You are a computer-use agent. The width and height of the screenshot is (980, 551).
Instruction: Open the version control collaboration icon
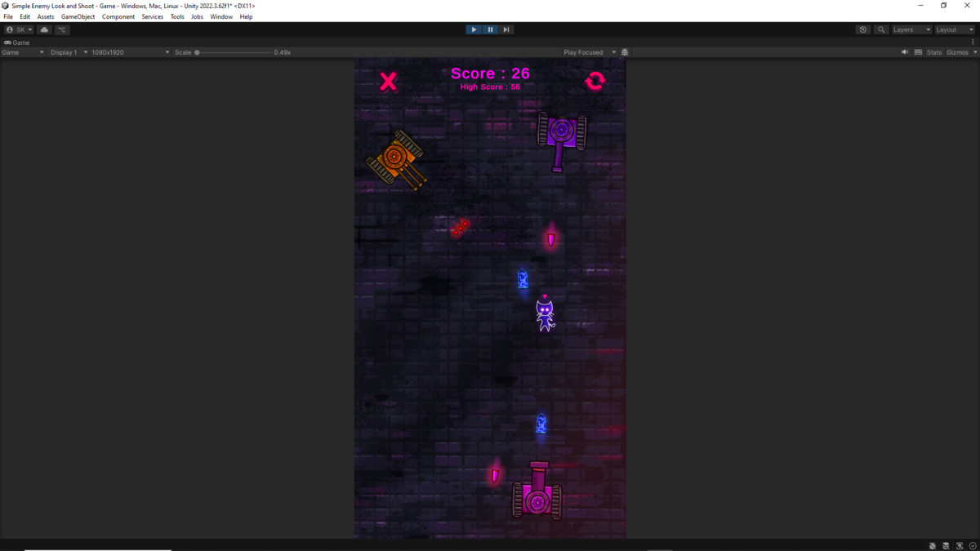[x=61, y=29]
